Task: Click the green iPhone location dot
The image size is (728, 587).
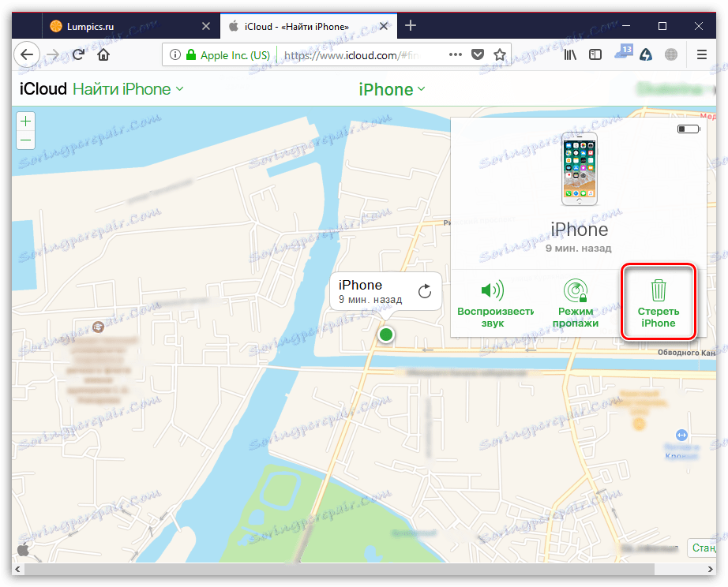Action: click(386, 334)
